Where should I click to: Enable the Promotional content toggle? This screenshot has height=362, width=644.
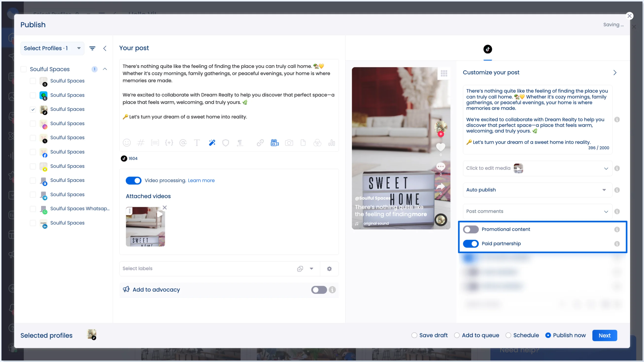[x=471, y=229]
